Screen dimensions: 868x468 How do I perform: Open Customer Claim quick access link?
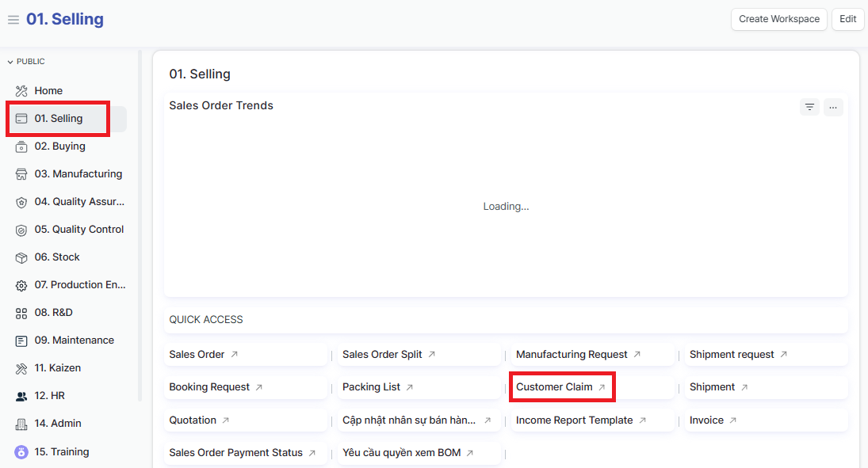(x=554, y=387)
